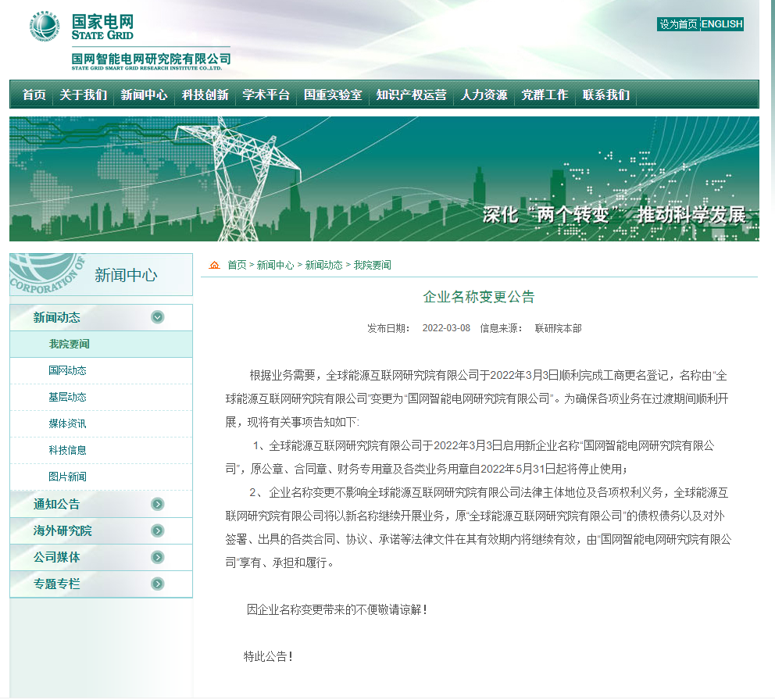Go to 新闻中心 in the navigation bar

tap(144, 95)
